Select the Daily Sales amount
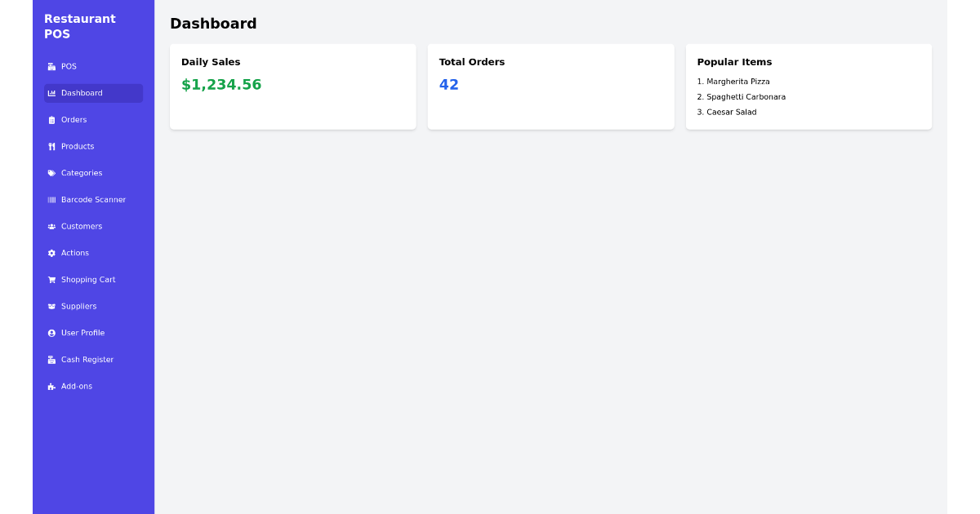 point(221,84)
